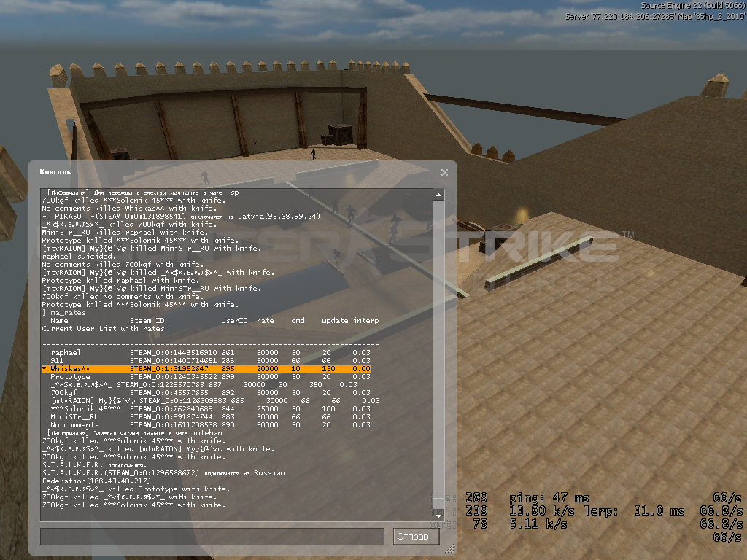Screen dimensions: 747x560
Task: Click 'ping: 47 ms' in net graph
Action: [x=549, y=498]
